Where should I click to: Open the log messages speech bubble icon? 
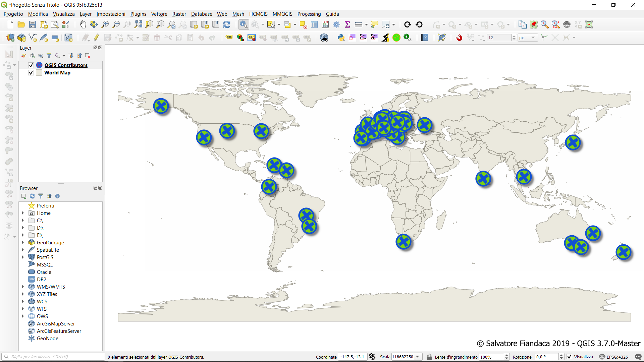[x=638, y=357]
